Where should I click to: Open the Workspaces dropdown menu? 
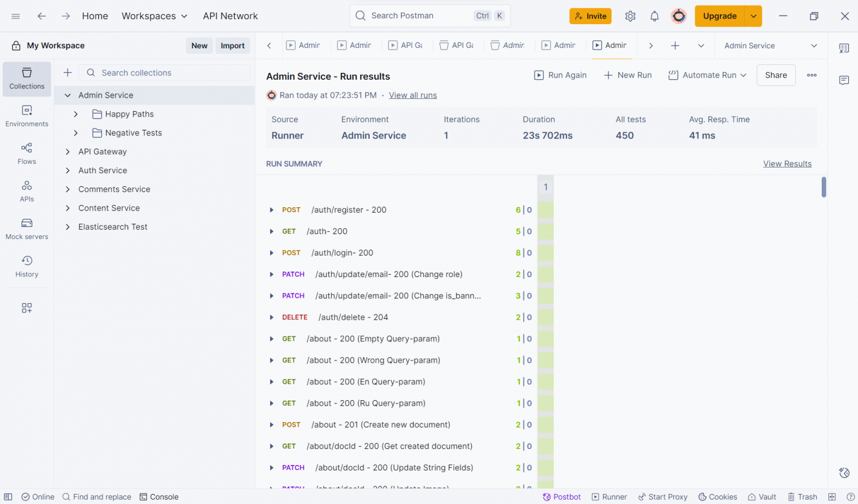pyautogui.click(x=154, y=16)
